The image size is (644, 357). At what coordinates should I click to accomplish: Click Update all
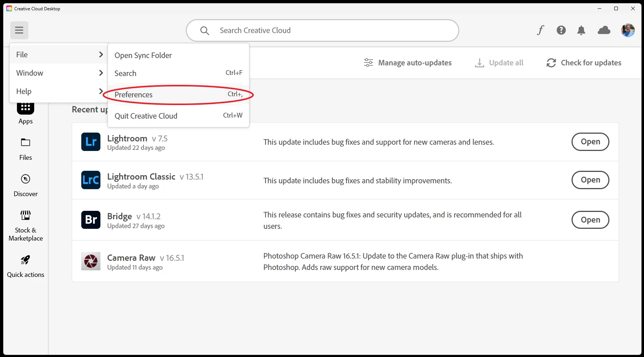(x=499, y=63)
